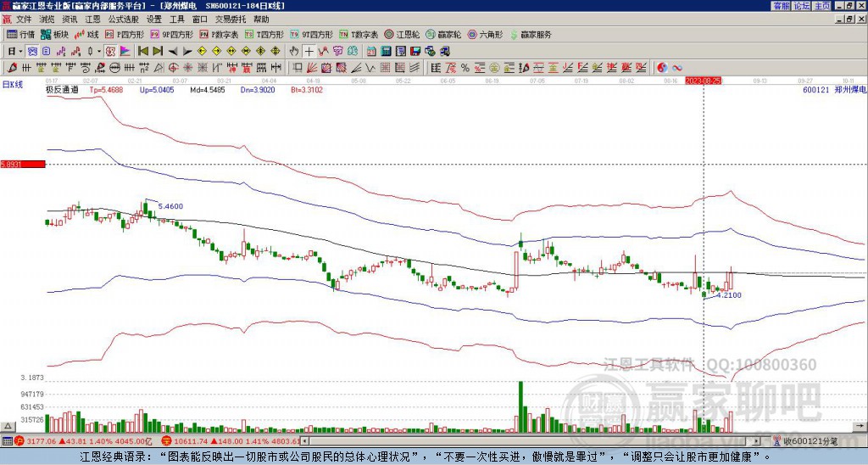
Task: Click the Shanghai index status value 3177.06
Action: point(42,441)
